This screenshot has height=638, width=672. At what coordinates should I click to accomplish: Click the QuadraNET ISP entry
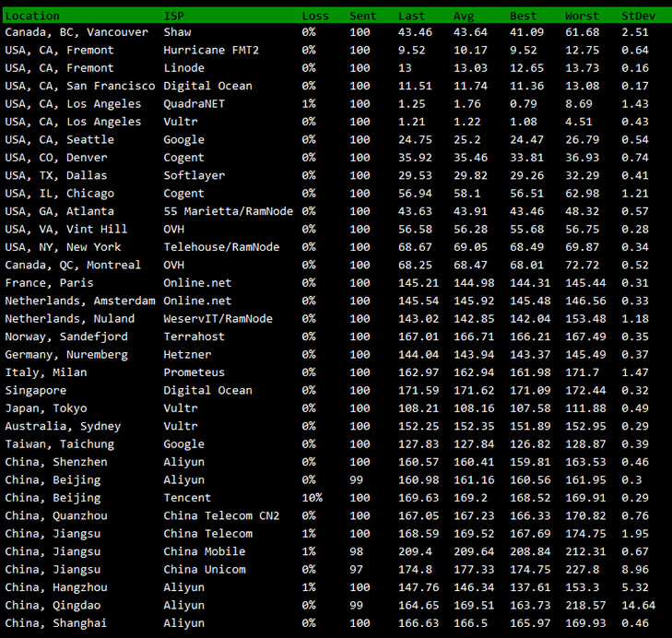click(x=194, y=104)
